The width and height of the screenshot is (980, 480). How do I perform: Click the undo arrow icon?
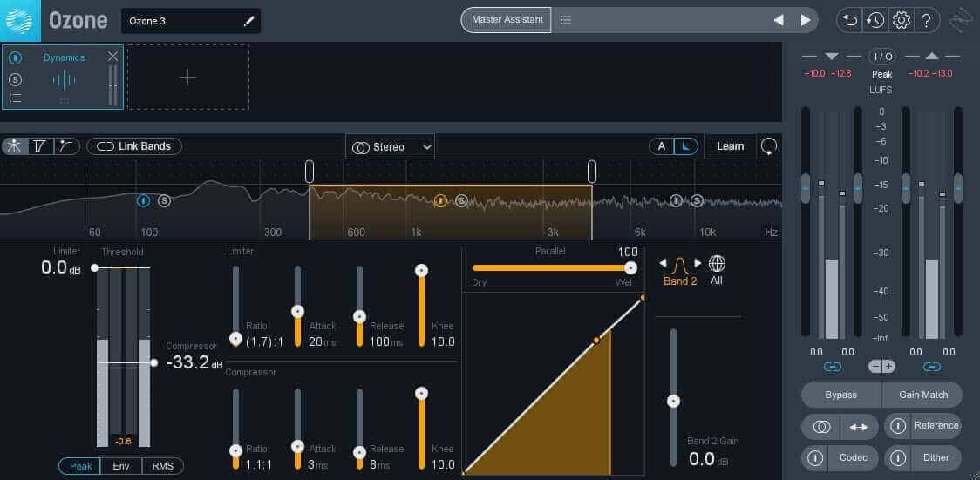click(x=850, y=21)
